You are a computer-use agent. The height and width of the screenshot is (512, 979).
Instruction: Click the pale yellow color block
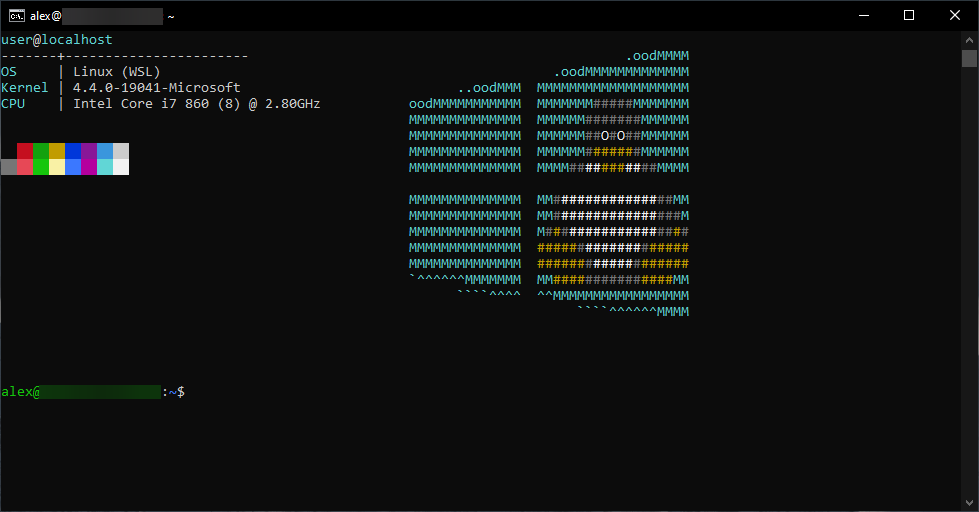point(57,167)
